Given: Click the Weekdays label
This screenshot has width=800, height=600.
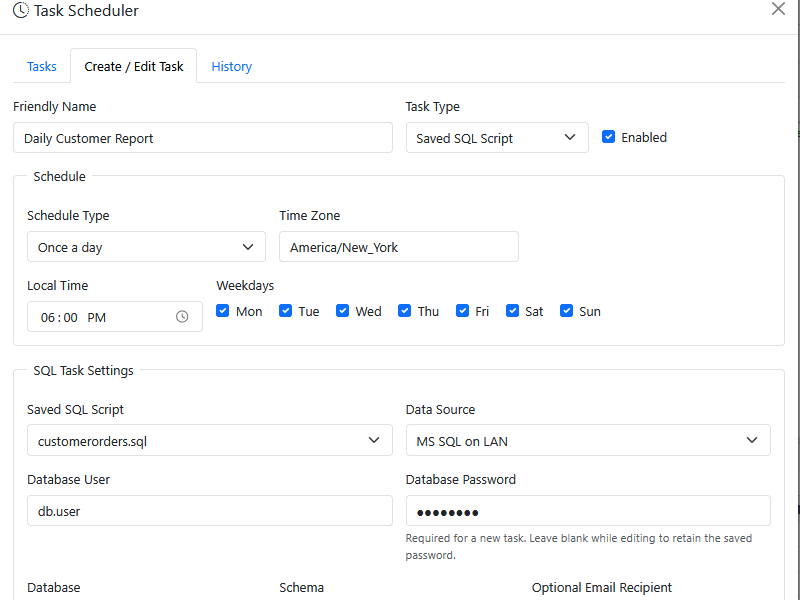Looking at the screenshot, I should [245, 286].
